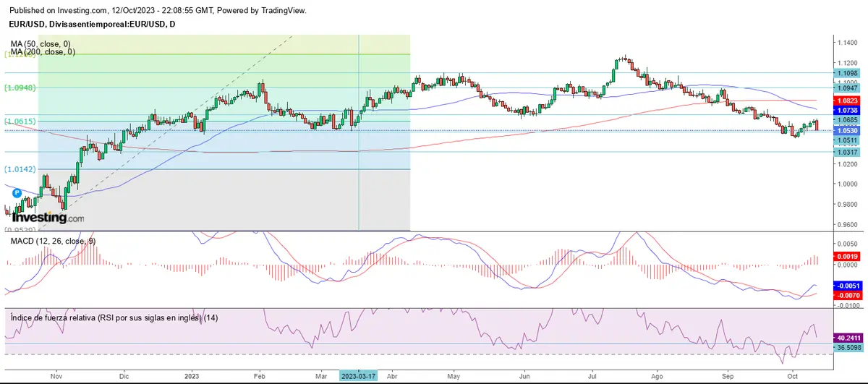Click the Sep label on time axis
The width and height of the screenshot is (868, 384).
pos(729,377)
